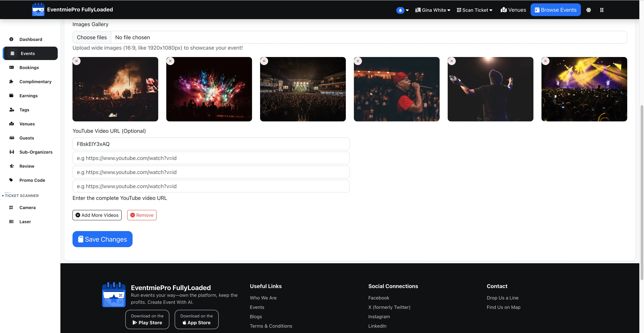Remove the yellow-lights concert gallery image
Viewport: 644px width, 333px height.
[x=545, y=61]
